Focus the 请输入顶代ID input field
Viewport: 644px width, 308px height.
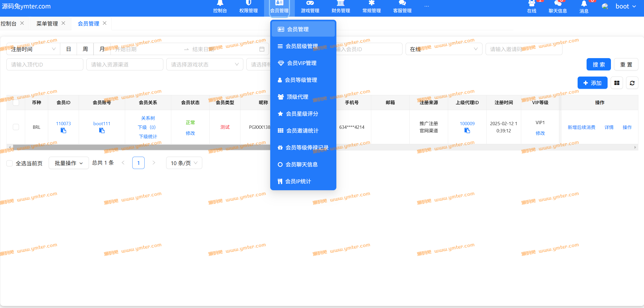click(x=45, y=64)
